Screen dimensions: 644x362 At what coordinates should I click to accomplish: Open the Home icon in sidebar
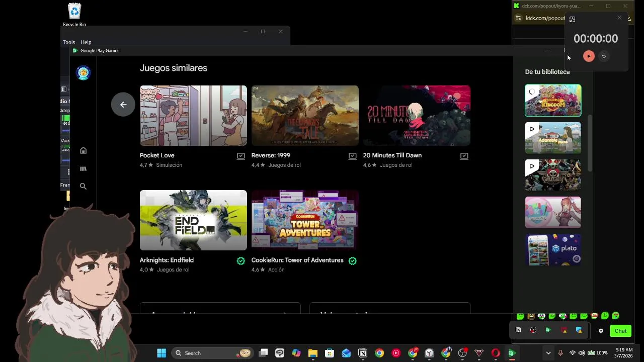pyautogui.click(x=84, y=150)
